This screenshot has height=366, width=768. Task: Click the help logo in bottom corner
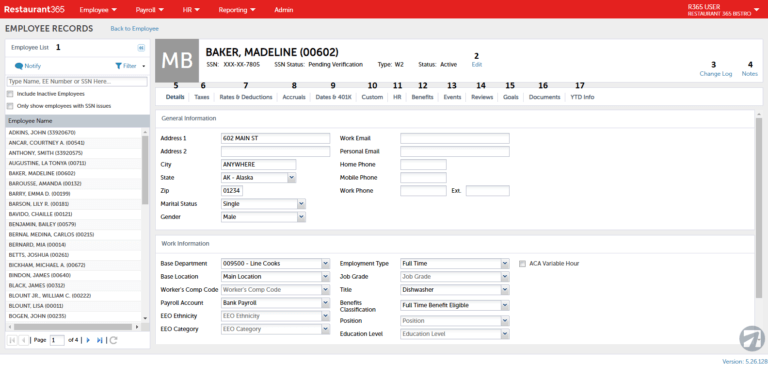[751, 339]
